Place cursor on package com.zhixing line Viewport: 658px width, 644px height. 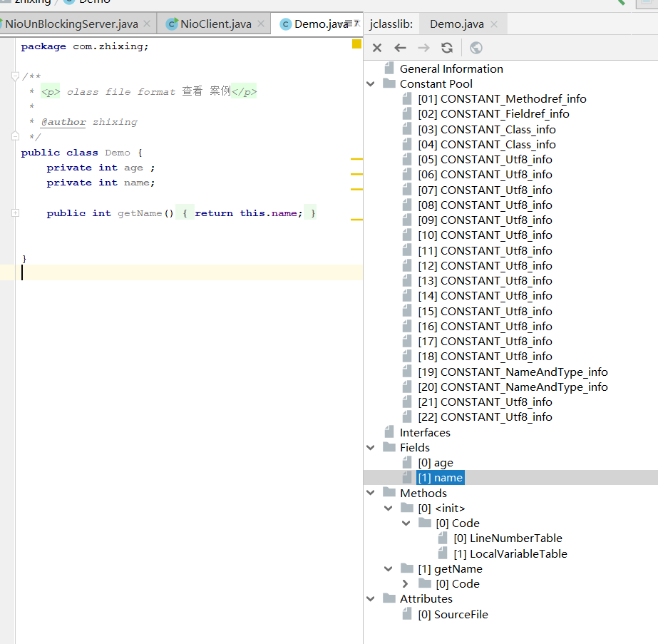pos(85,46)
